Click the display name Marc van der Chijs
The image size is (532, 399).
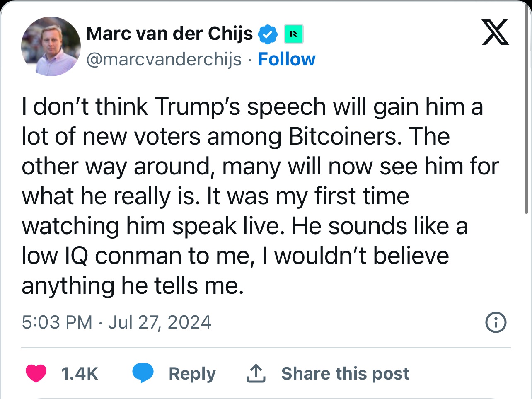[x=169, y=34]
